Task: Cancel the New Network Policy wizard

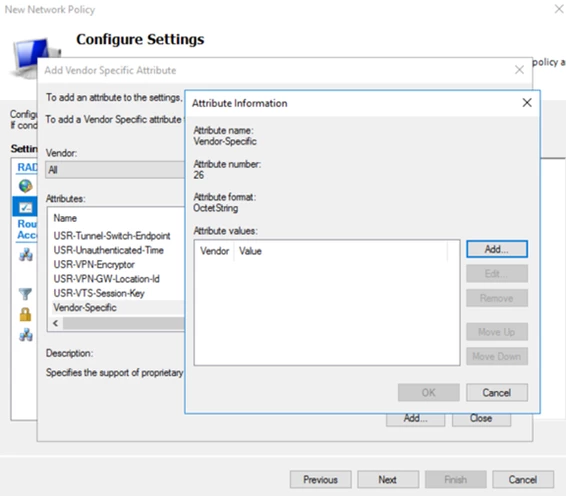Action: tap(523, 479)
